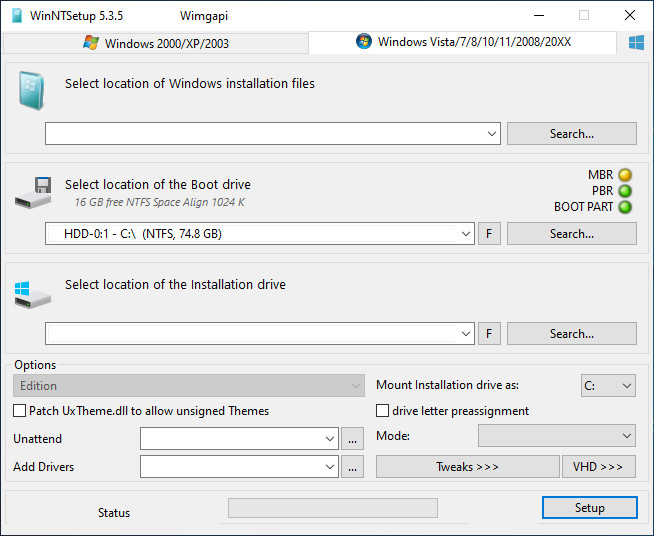Close the WinNTSetup window
Viewport: 654px width, 536px height.
click(x=630, y=15)
